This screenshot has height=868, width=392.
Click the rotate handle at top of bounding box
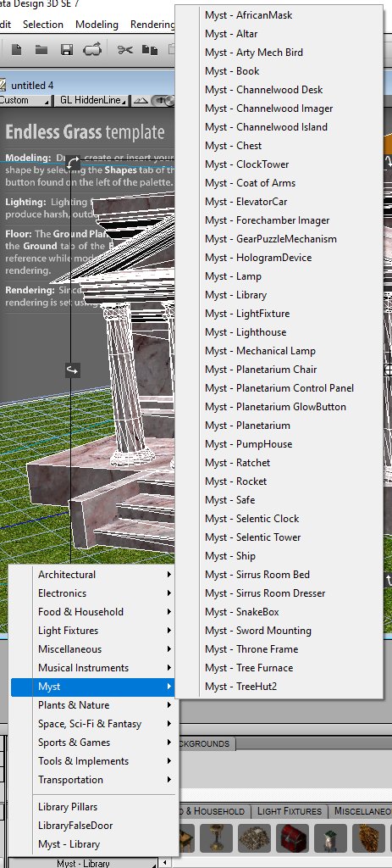[x=73, y=164]
